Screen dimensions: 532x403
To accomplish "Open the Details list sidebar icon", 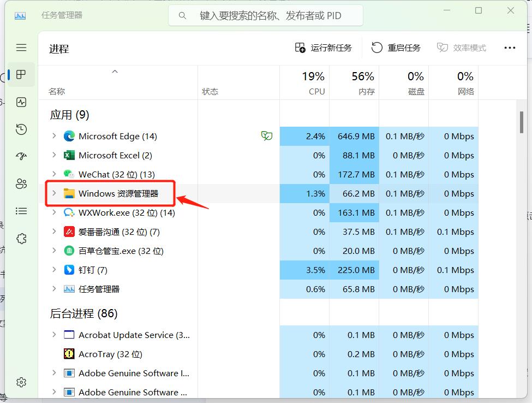I will point(21,211).
